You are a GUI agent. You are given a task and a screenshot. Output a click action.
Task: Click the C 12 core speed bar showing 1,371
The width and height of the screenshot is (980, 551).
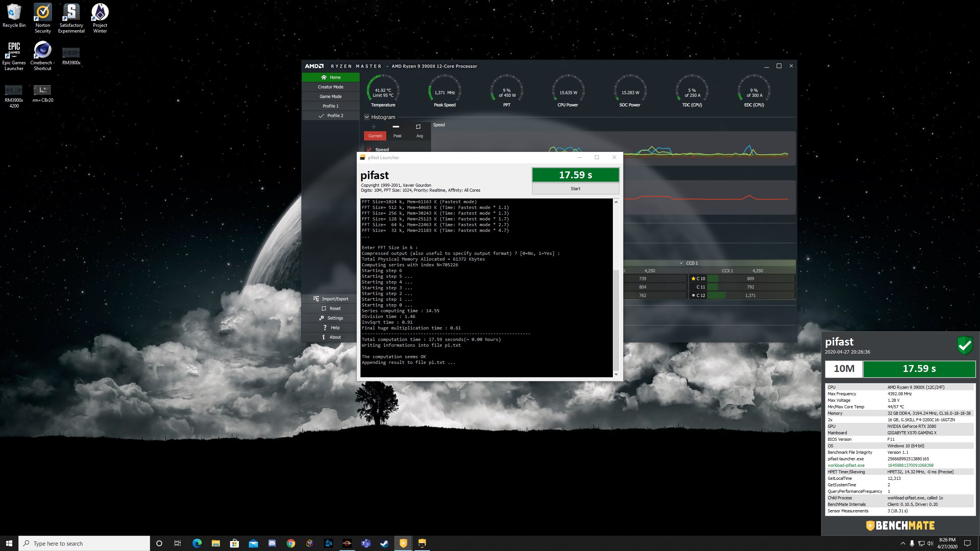(750, 295)
